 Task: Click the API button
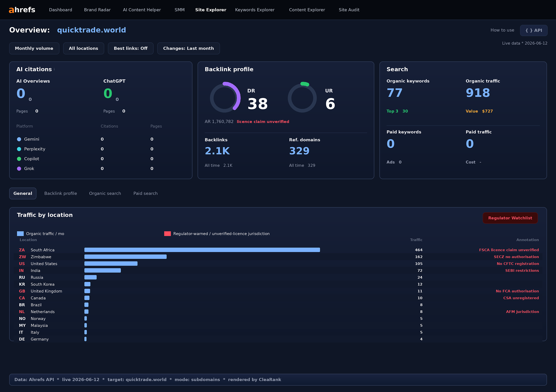coord(534,31)
